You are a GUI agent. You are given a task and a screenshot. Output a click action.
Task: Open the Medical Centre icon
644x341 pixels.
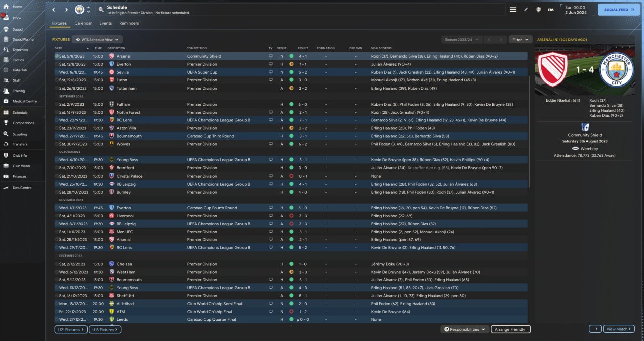7,101
